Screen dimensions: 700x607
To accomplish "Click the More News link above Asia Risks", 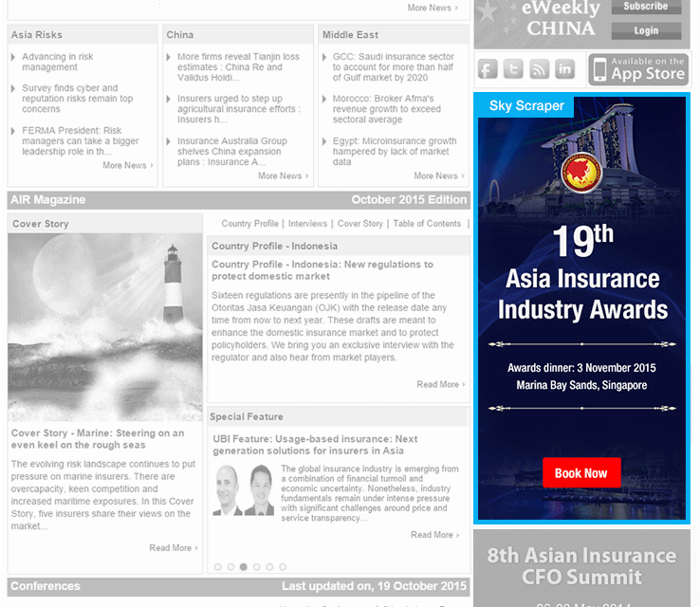I will tap(433, 8).
